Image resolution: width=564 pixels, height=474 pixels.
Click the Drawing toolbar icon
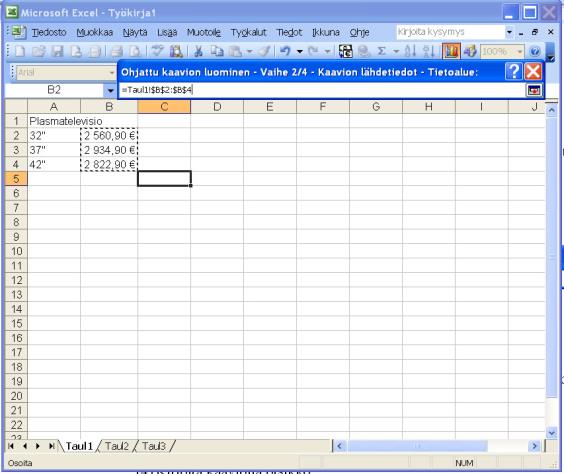pyautogui.click(x=469, y=51)
